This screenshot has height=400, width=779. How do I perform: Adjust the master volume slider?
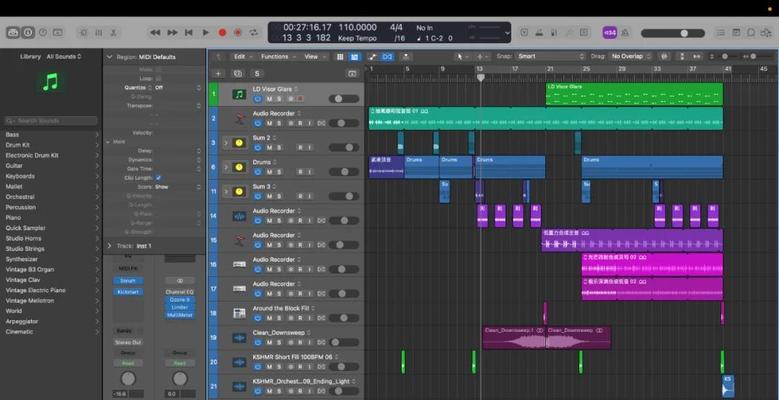[673, 33]
